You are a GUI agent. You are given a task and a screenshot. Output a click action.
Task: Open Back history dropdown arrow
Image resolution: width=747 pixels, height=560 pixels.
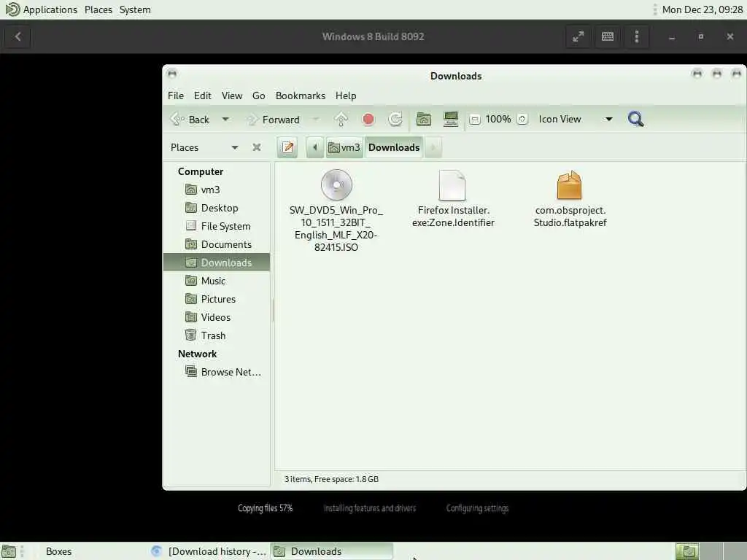[x=225, y=119]
